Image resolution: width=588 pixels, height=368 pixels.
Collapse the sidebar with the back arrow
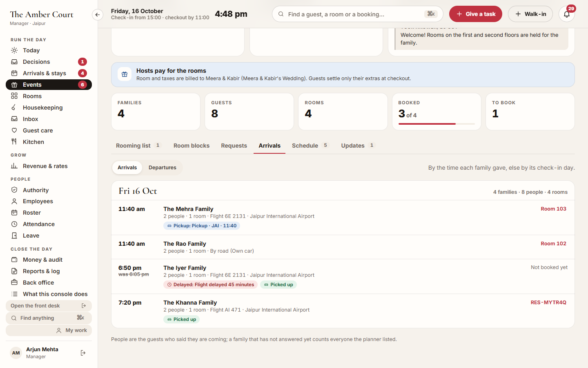pos(97,15)
